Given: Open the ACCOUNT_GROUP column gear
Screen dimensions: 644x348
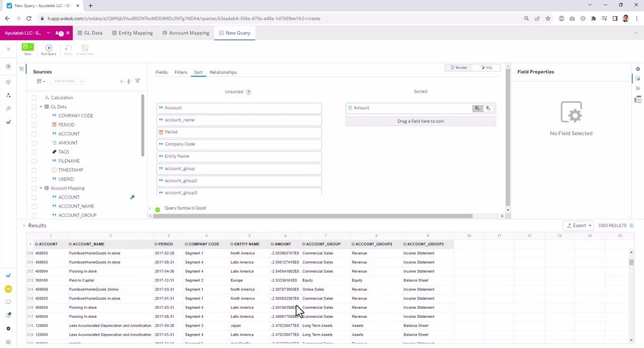Looking at the screenshot, I should pyautogui.click(x=304, y=244).
